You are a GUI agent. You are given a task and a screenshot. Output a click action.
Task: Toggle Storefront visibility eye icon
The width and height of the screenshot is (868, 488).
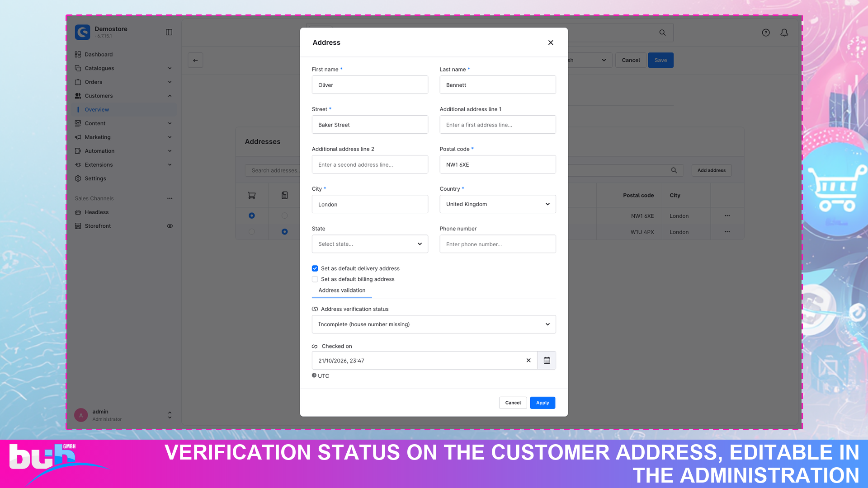coord(170,226)
